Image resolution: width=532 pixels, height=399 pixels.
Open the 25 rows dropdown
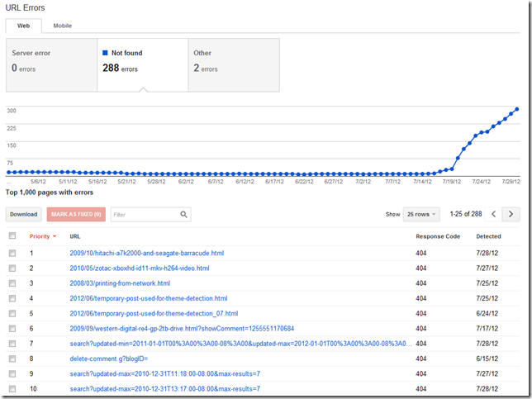coord(421,215)
